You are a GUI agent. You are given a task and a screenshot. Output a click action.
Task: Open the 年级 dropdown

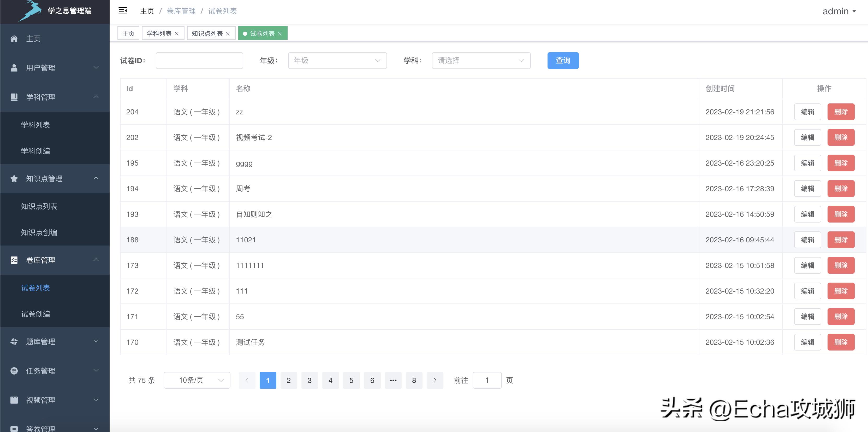[x=337, y=60]
